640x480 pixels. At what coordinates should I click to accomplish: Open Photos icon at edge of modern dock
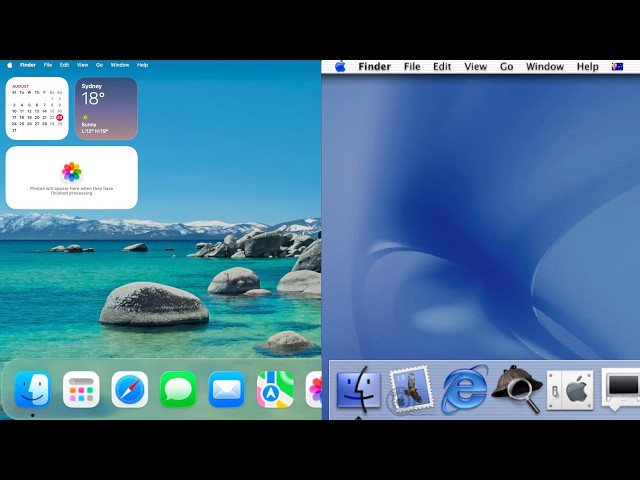click(x=313, y=389)
